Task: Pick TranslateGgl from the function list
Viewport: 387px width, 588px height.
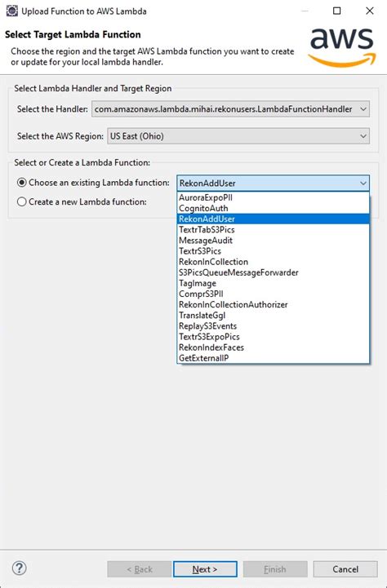Action: pyautogui.click(x=274, y=316)
